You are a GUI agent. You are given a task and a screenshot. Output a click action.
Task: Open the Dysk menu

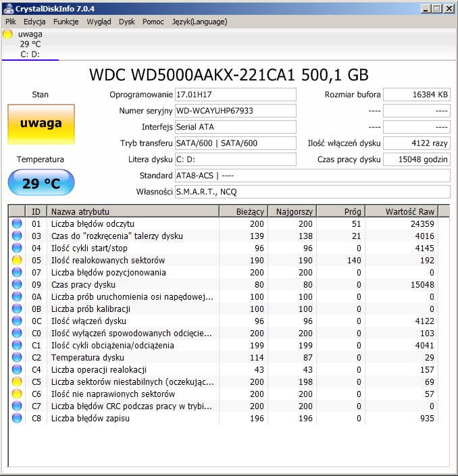click(126, 22)
